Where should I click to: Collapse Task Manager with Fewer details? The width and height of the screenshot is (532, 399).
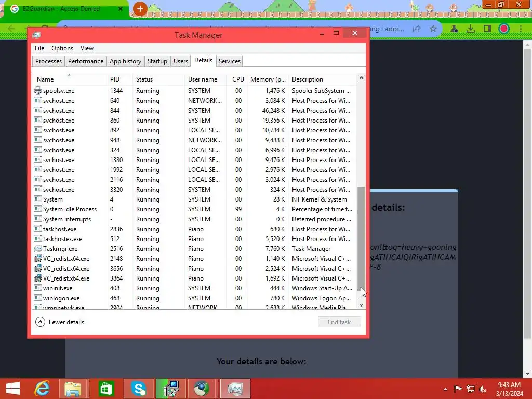tap(60, 322)
